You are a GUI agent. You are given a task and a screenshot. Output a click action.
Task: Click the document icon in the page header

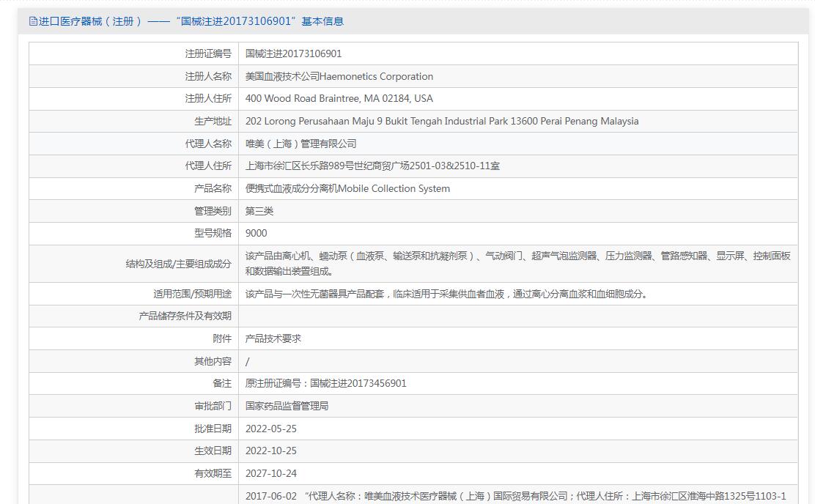pyautogui.click(x=33, y=21)
